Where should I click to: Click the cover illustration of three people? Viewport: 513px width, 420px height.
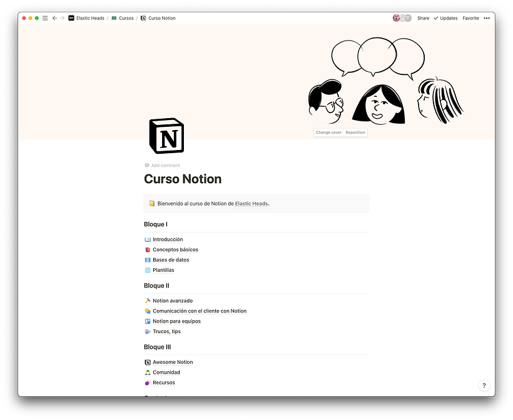385,81
